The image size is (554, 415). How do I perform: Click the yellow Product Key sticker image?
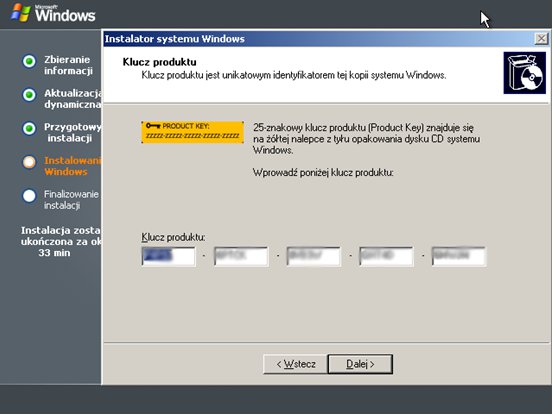193,132
